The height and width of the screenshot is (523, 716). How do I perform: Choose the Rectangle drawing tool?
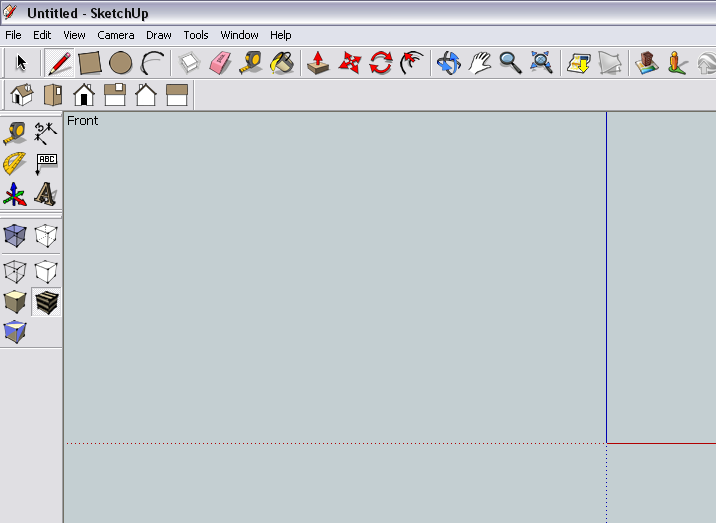(x=90, y=63)
